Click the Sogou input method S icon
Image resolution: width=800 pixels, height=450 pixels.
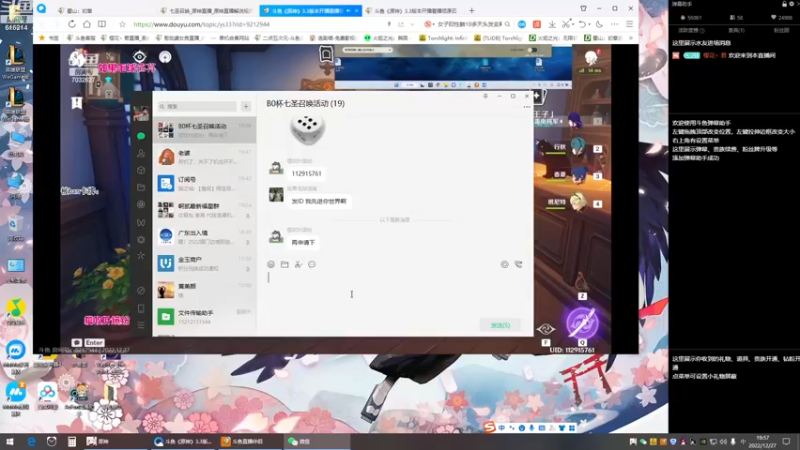(489, 427)
